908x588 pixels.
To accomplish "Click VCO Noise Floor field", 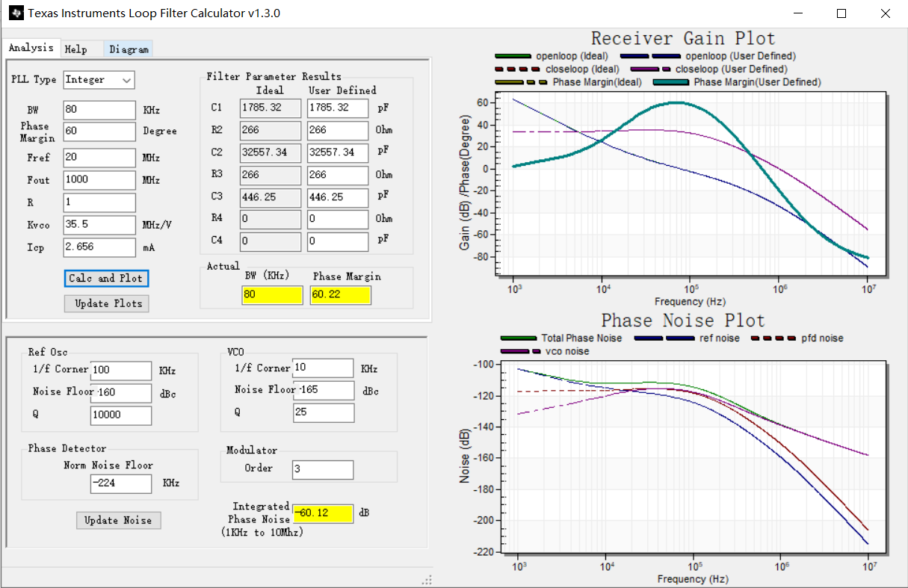I will pos(323,391).
